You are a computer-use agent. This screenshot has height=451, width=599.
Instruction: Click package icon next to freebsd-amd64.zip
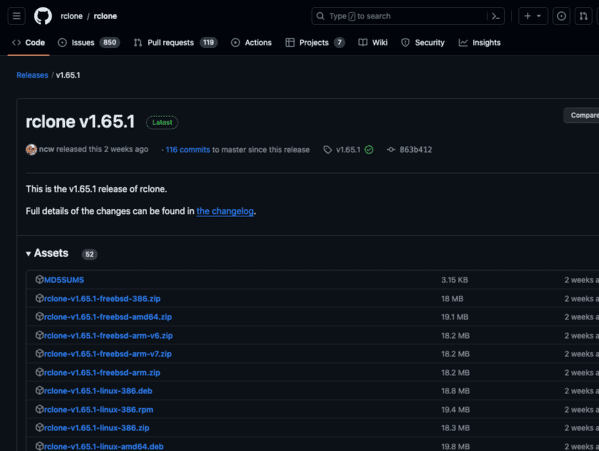point(39,317)
